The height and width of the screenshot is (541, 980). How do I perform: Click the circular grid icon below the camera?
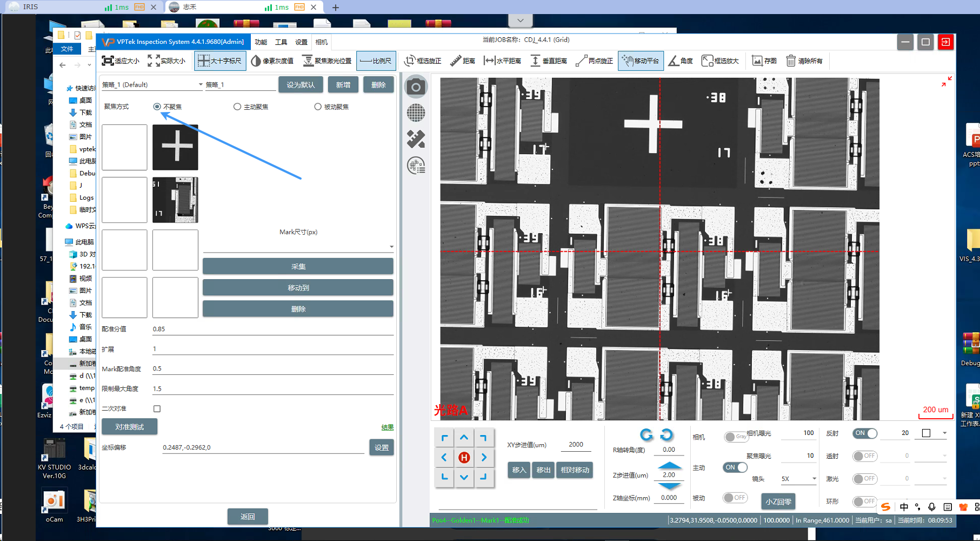click(416, 113)
